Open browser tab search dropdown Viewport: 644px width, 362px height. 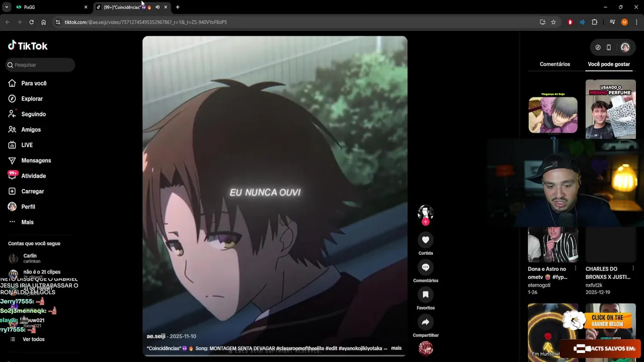7,7
